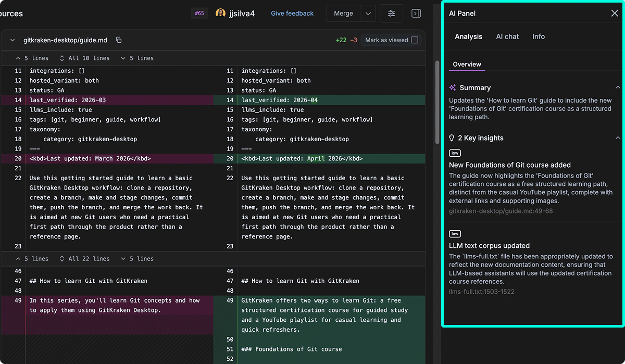625x364 pixels.
Task: Collapse the guide.md file diff
Action: pyautogui.click(x=12, y=40)
